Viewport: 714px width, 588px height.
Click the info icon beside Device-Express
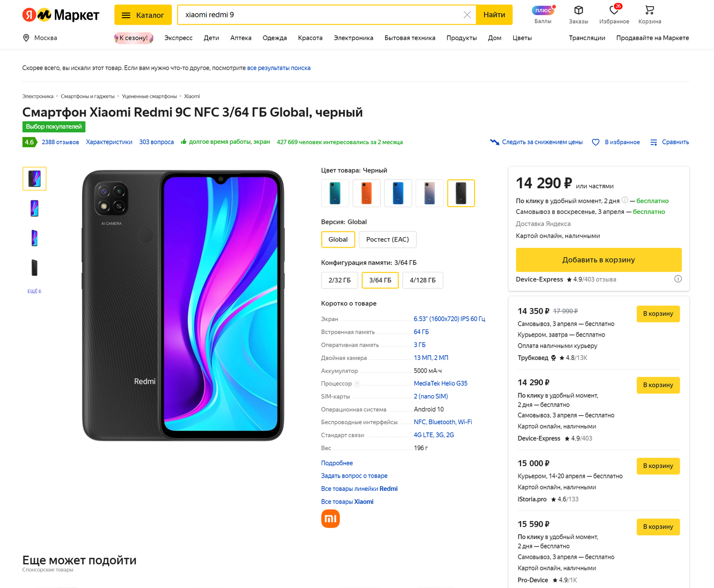(x=678, y=279)
